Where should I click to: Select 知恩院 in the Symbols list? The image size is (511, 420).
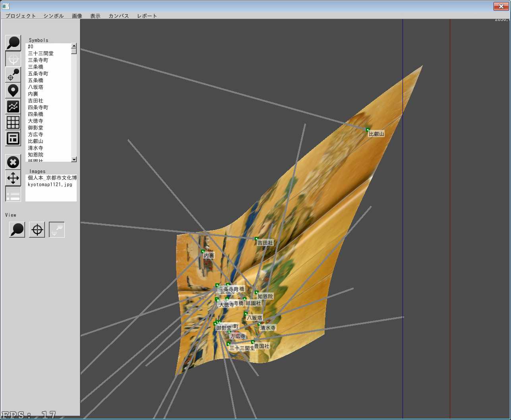[x=48, y=155]
